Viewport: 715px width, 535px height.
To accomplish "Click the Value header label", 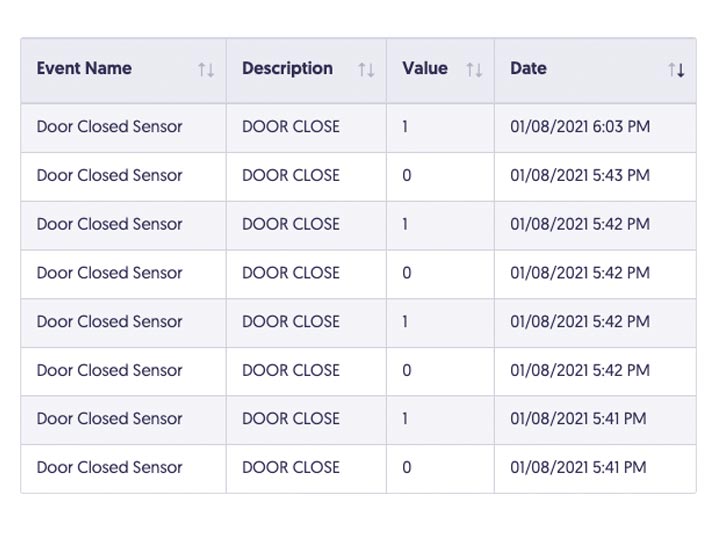I will tap(425, 68).
